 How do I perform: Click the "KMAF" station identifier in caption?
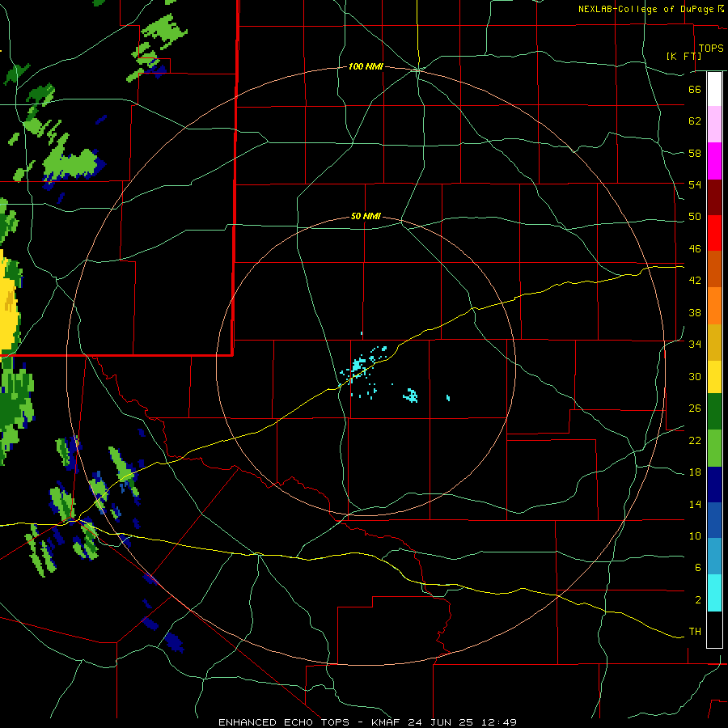click(x=387, y=722)
